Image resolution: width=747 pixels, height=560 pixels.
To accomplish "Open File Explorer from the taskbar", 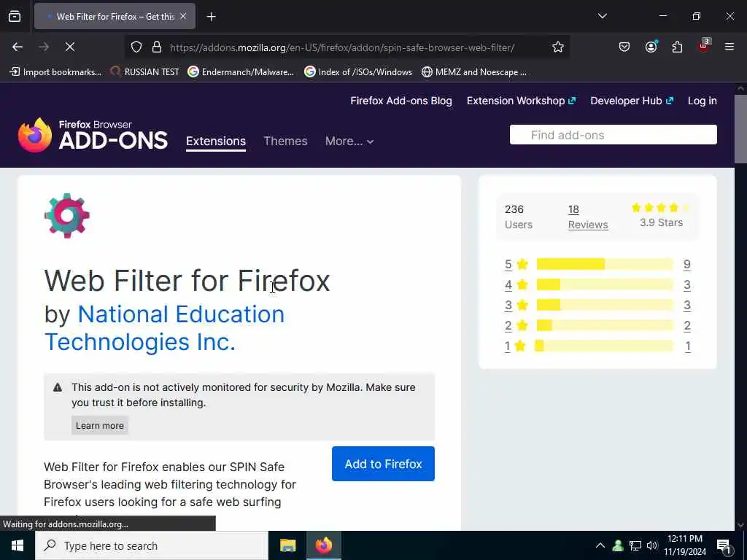I will click(x=287, y=545).
